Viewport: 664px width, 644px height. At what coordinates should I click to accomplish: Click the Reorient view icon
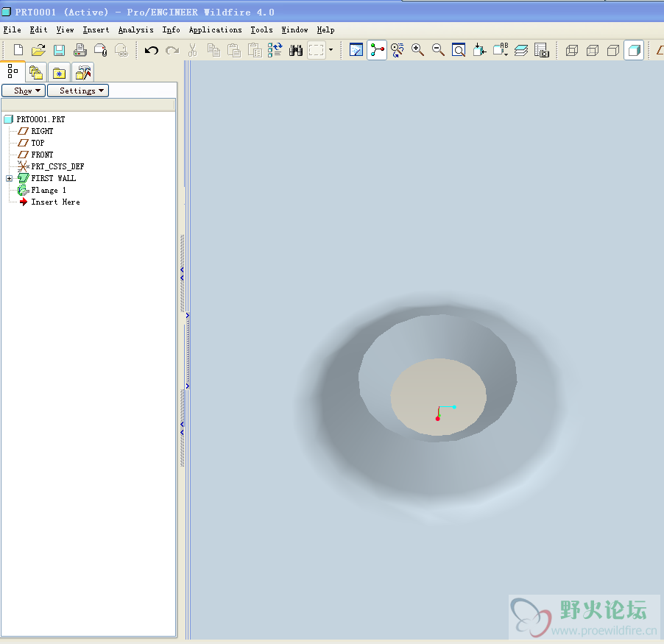point(479,50)
